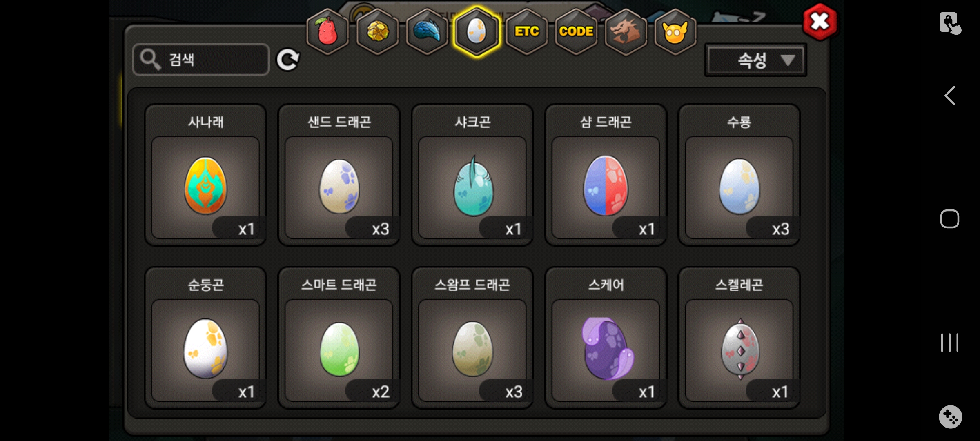Switch to the ETC tab
The height and width of the screenshot is (441, 980).
[x=526, y=32]
